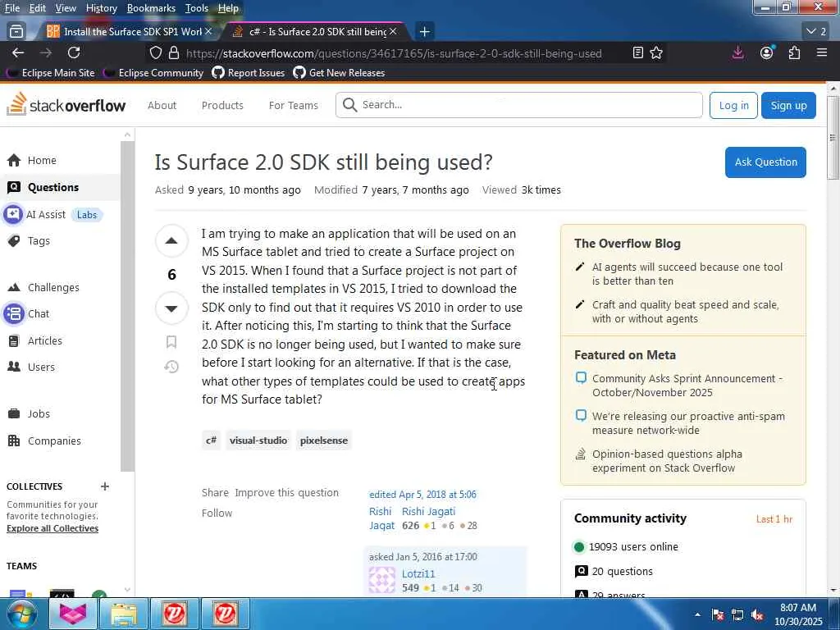
Task: Open the hamburger application menu
Action: coord(822,52)
